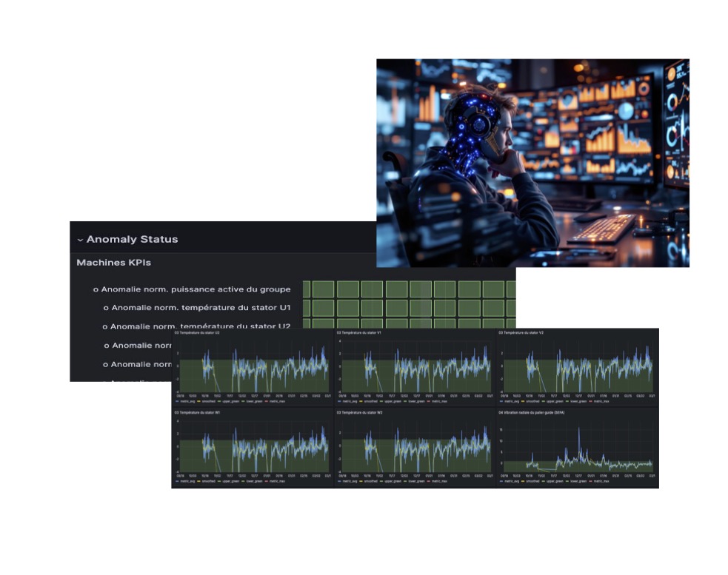
Task: Open the 'Température du stator V2' chart title
Action: tap(521, 333)
